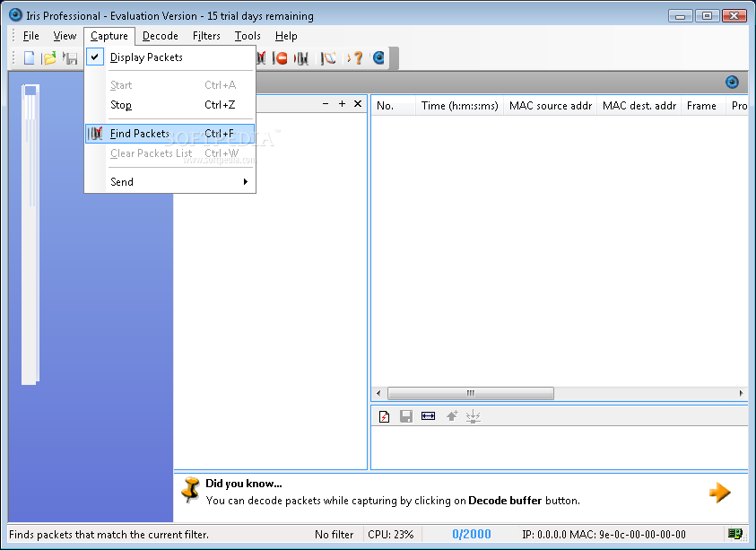Viewport: 756px width, 550px height.
Task: Open the Decode menu
Action: [x=160, y=36]
